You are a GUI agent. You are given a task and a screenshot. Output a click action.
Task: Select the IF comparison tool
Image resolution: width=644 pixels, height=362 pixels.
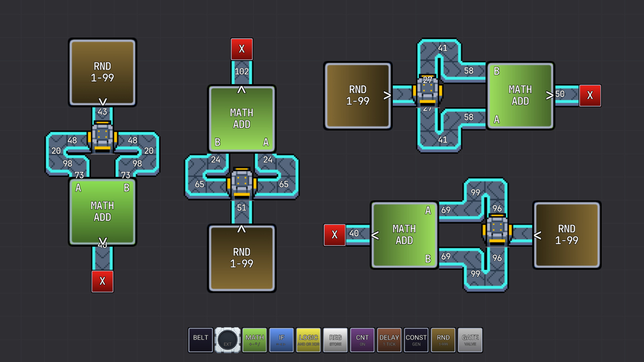(x=281, y=340)
